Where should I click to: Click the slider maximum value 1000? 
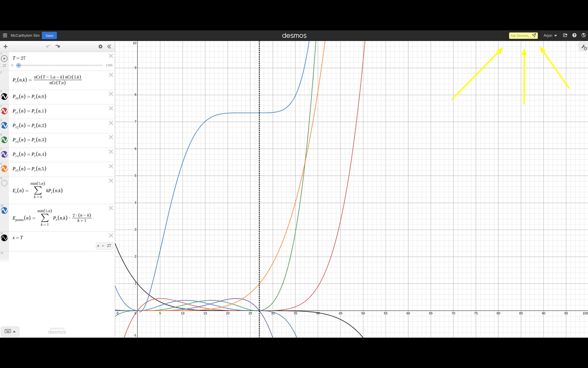(x=109, y=65)
